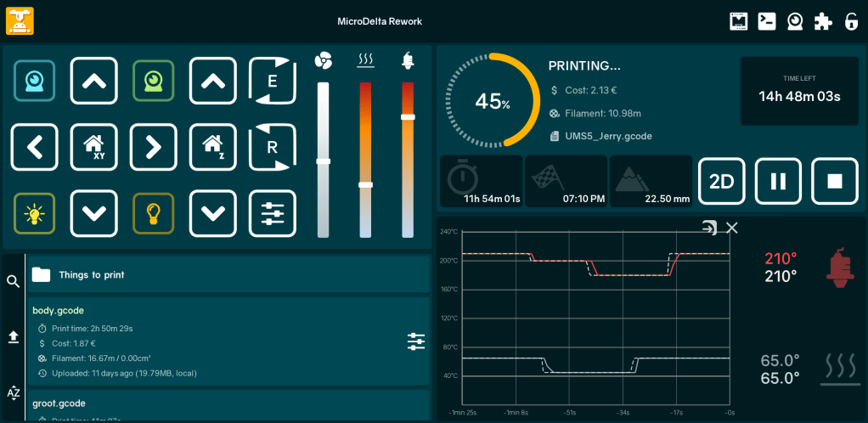Home the X and Y axes
The image size is (868, 423).
point(93,147)
